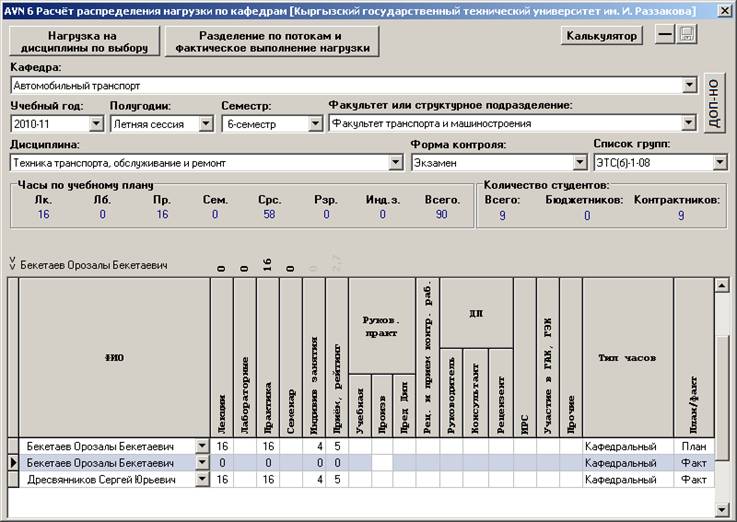Click the table scrollbar up arrow
This screenshot has height=522, width=737.
point(721,285)
